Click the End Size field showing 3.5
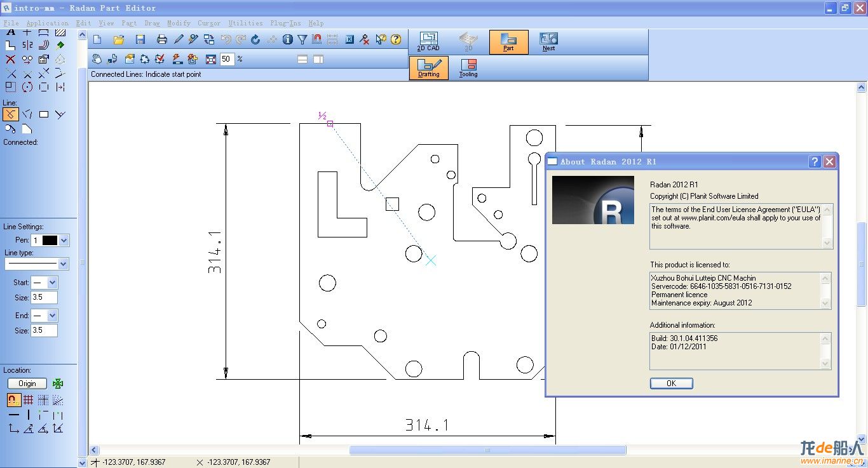The height and width of the screenshot is (468, 868). click(44, 331)
